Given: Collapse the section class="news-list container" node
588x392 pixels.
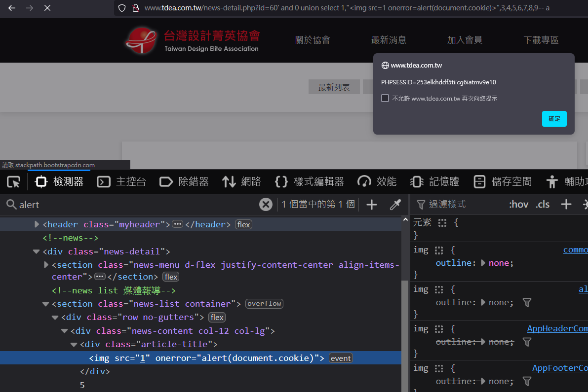Looking at the screenshot, I should [x=46, y=304].
